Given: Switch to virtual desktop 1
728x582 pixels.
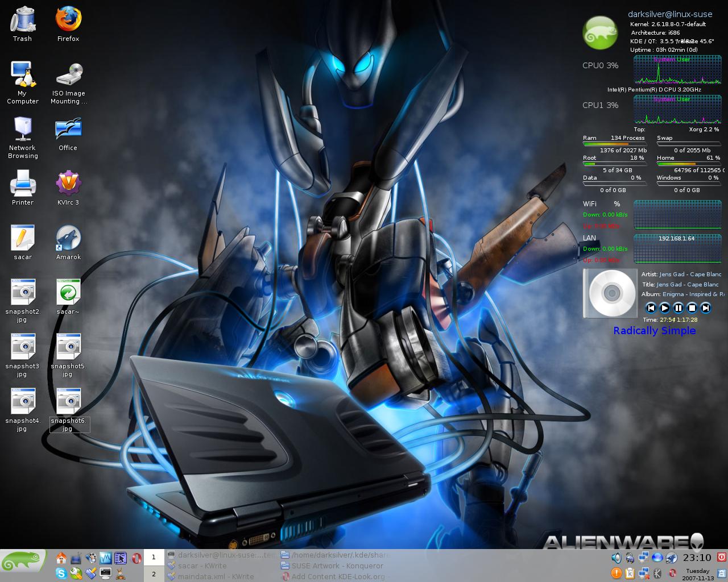Looking at the screenshot, I should pos(154,558).
